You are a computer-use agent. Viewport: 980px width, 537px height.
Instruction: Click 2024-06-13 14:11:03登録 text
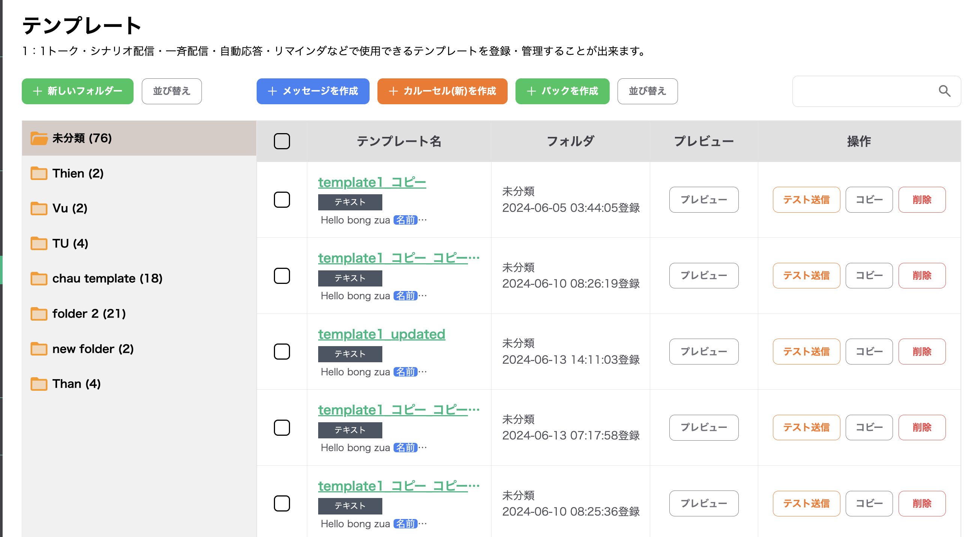pyautogui.click(x=571, y=360)
